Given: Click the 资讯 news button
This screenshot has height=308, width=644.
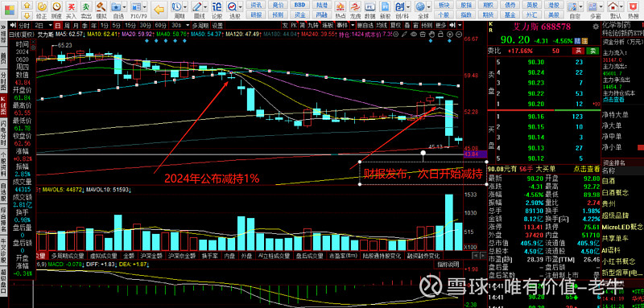Looking at the screenshot, I should coord(256,5).
